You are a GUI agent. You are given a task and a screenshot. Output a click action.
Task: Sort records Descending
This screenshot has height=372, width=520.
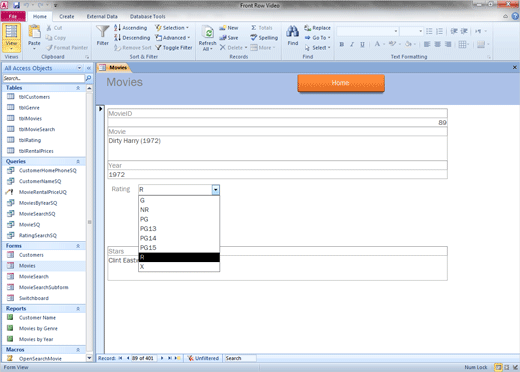tap(132, 38)
